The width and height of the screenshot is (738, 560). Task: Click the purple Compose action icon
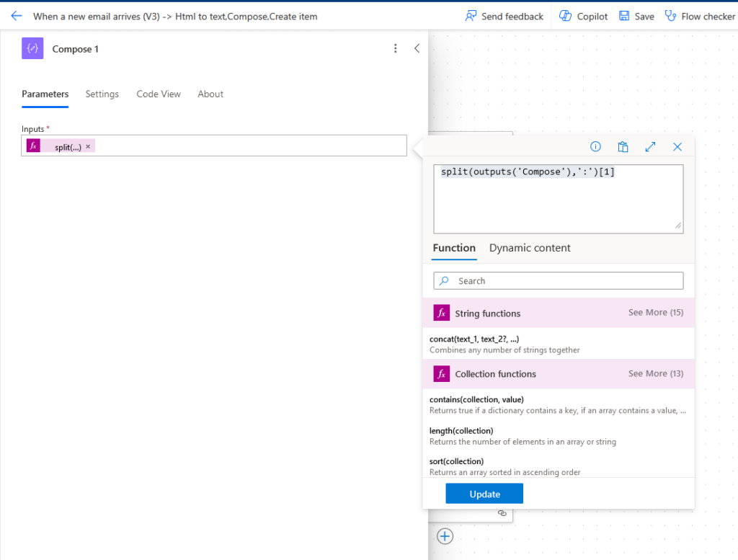click(32, 48)
